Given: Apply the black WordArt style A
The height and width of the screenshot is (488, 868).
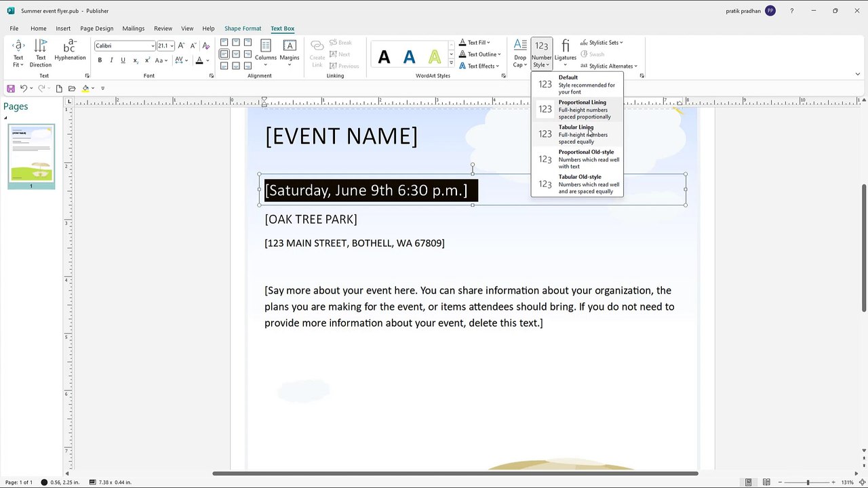Looking at the screenshot, I should pyautogui.click(x=384, y=58).
